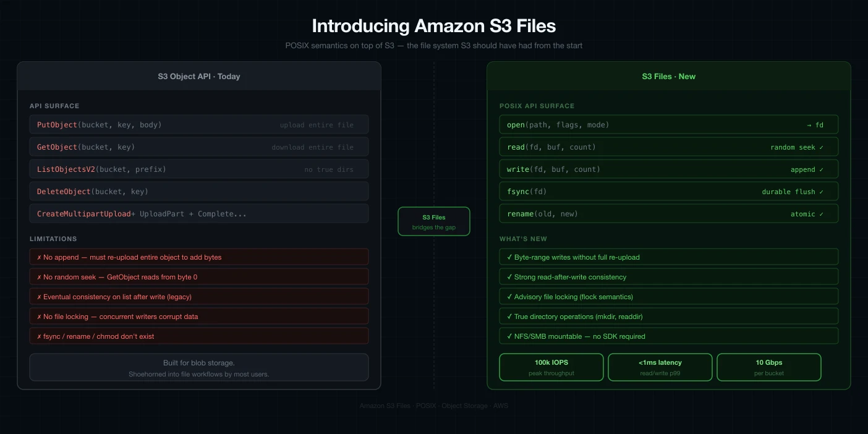
Task: Click the fsync(fd) row
Action: pyautogui.click(x=669, y=192)
